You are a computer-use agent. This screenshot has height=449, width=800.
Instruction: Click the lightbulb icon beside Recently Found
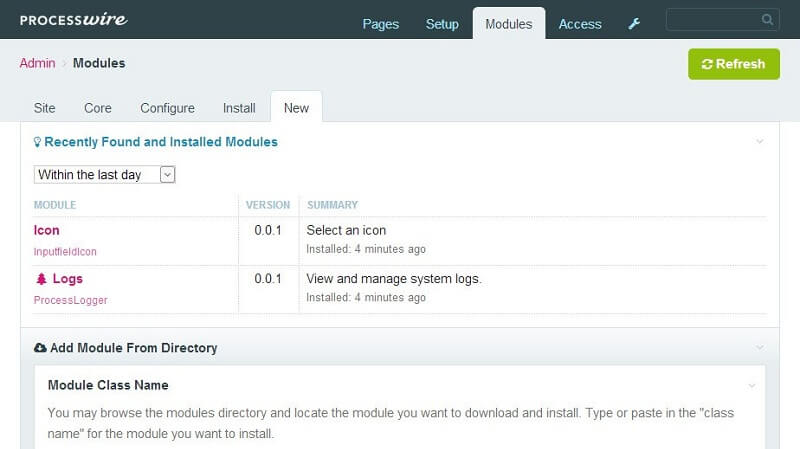pyautogui.click(x=37, y=142)
